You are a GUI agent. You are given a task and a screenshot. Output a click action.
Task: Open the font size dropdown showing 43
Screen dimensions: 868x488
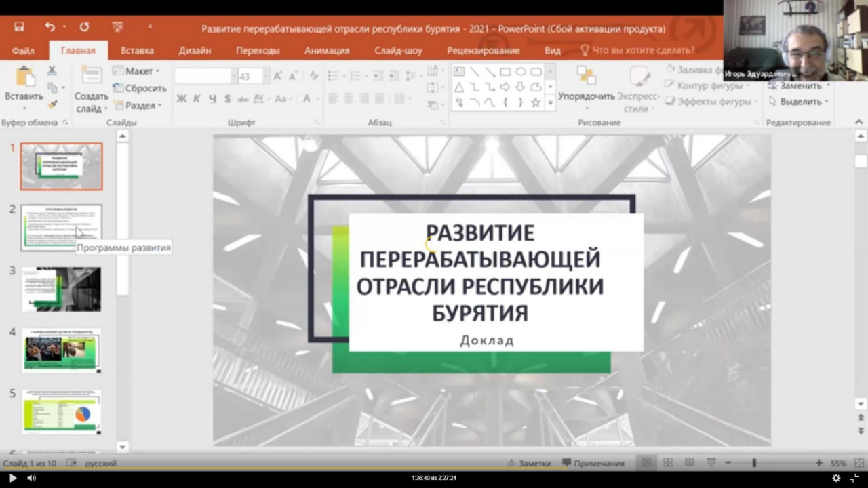266,77
